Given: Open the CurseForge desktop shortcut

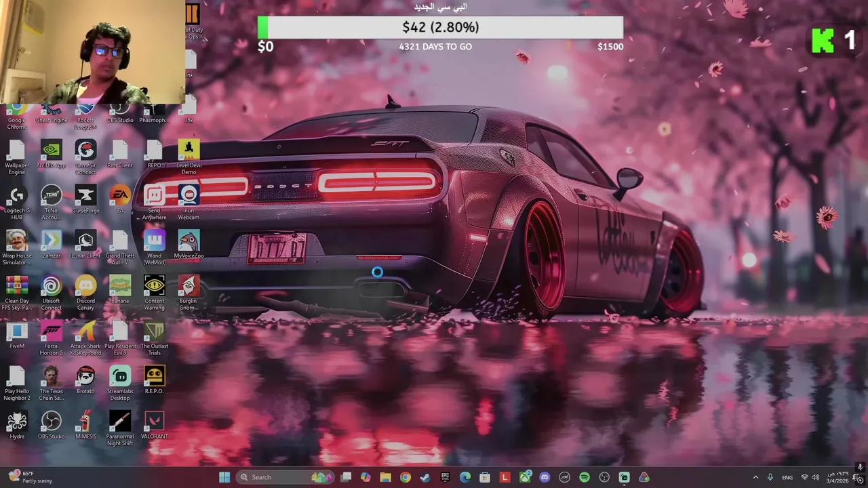Looking at the screenshot, I should [x=85, y=200].
